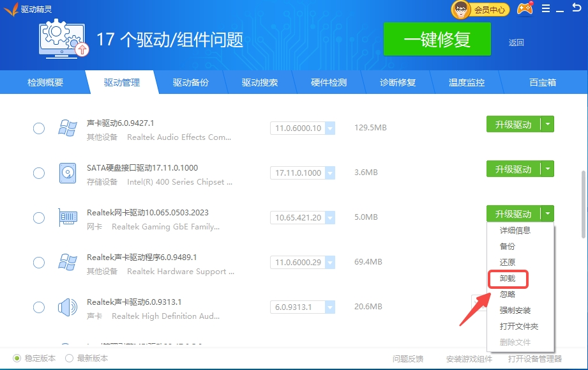Choose 卸载 from the context menu
588x370 pixels.
click(x=508, y=279)
